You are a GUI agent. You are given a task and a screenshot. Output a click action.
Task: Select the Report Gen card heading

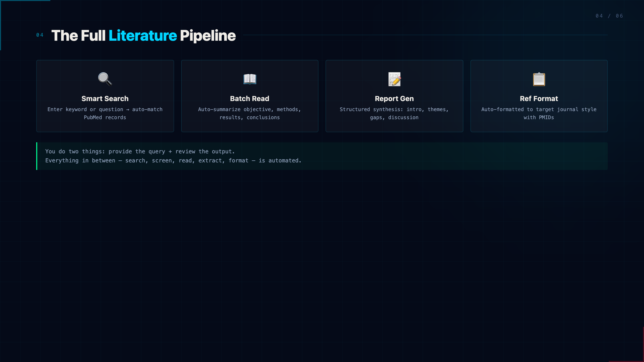(x=394, y=99)
